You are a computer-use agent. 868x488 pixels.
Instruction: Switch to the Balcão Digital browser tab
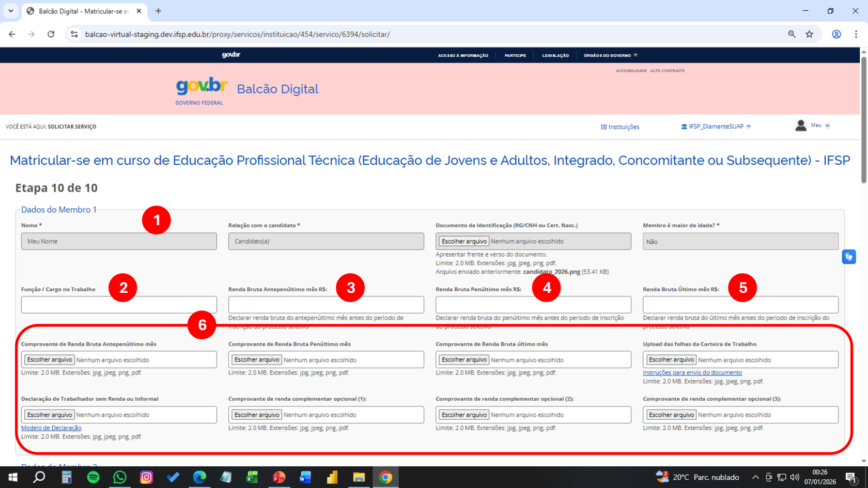point(78,10)
